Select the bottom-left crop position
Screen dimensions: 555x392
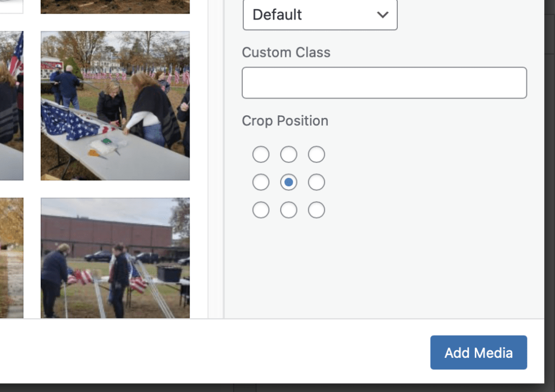tap(261, 210)
